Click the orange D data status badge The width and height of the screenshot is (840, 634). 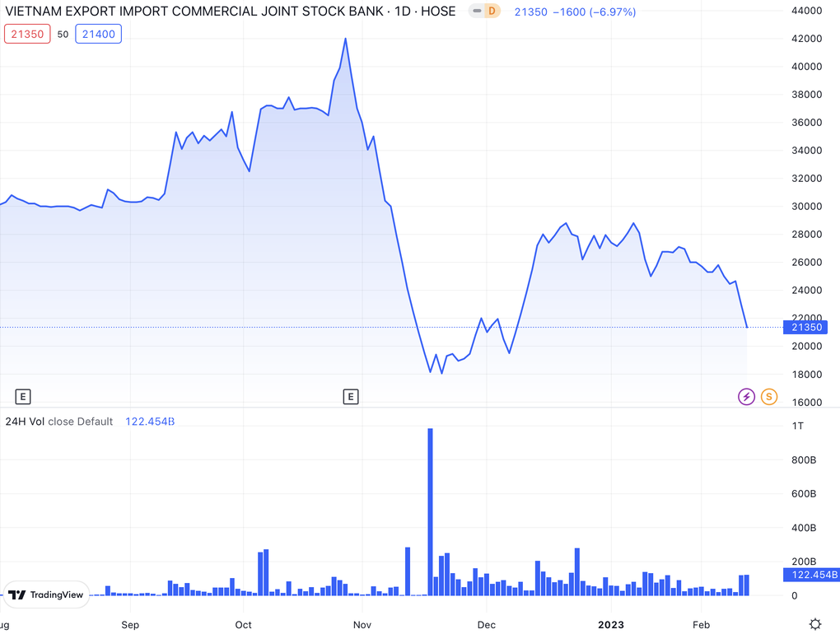click(x=492, y=12)
